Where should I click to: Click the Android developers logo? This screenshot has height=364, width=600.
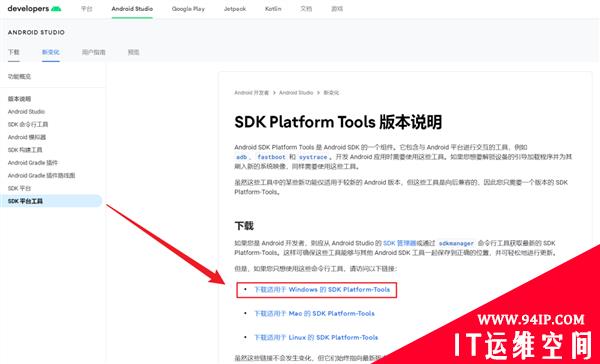click(34, 8)
